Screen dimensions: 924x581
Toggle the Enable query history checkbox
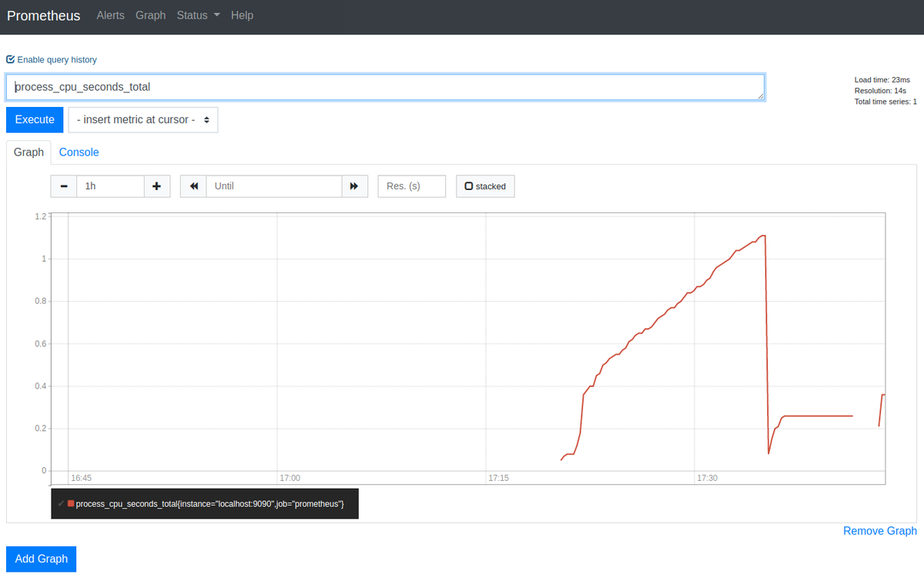11,59
